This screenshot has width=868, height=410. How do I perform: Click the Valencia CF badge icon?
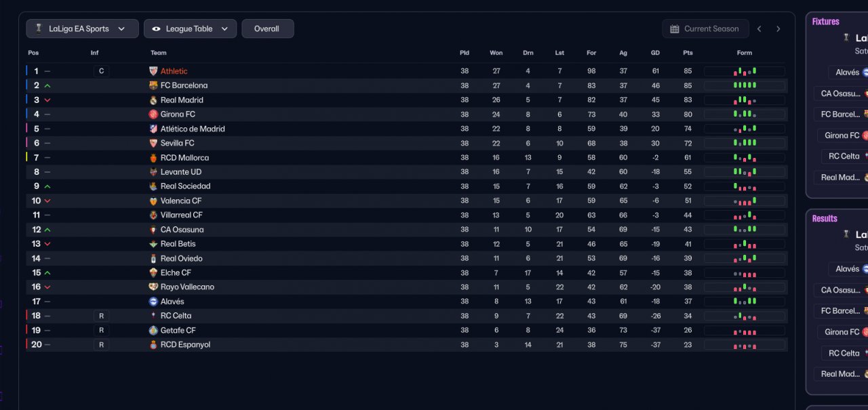coord(153,201)
